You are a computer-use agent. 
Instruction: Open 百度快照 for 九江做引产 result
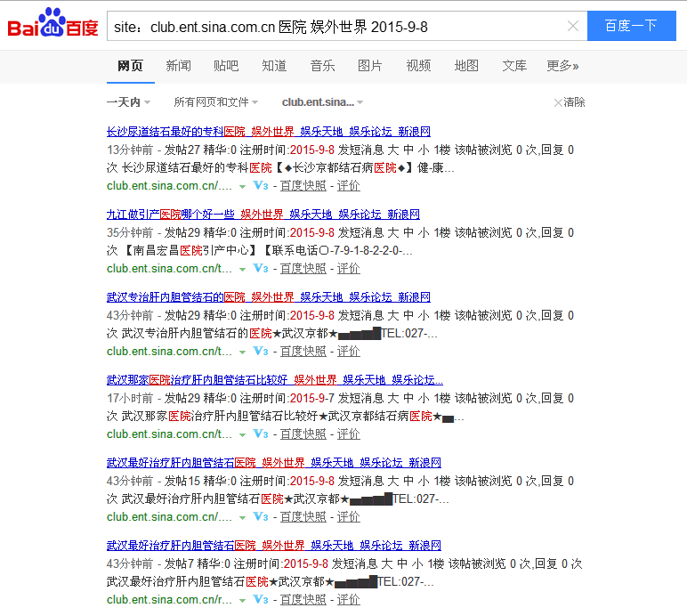pyautogui.click(x=303, y=269)
